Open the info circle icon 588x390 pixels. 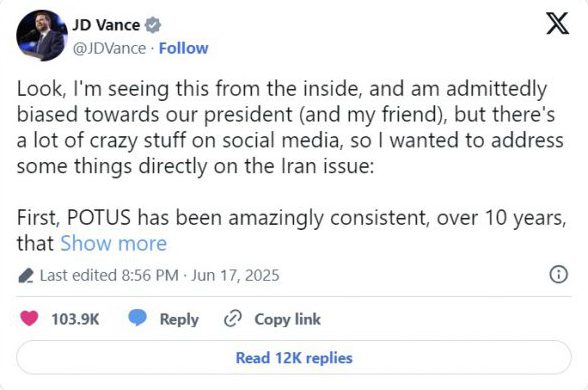click(558, 274)
